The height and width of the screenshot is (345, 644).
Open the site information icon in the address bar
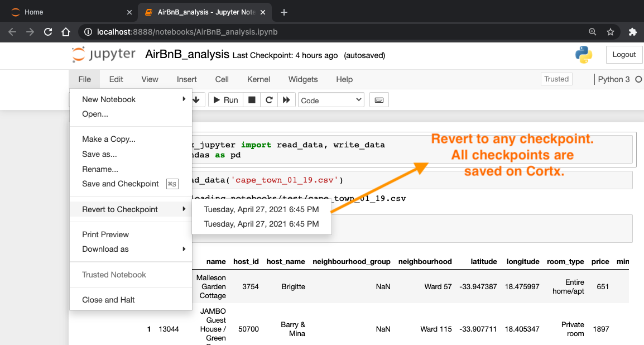tap(88, 32)
